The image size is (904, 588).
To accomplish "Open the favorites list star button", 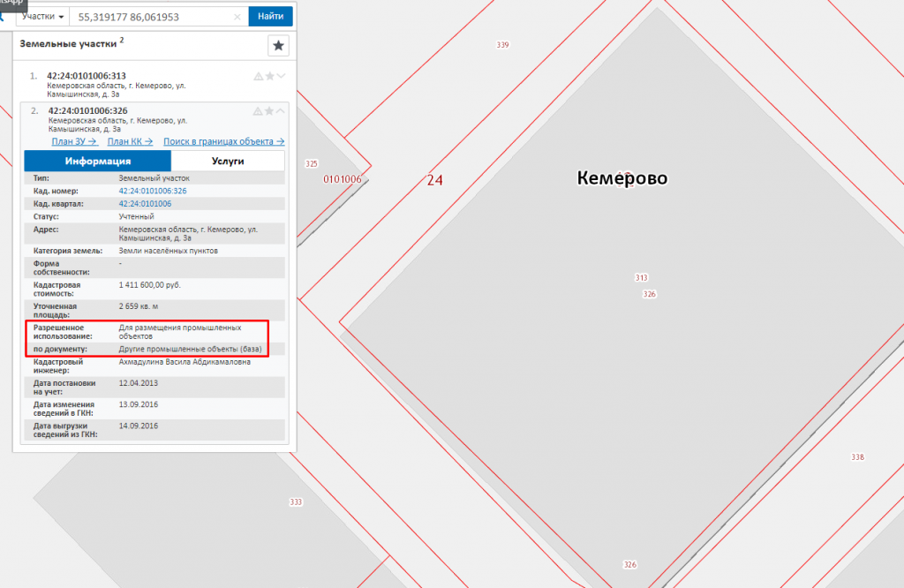I will (278, 46).
